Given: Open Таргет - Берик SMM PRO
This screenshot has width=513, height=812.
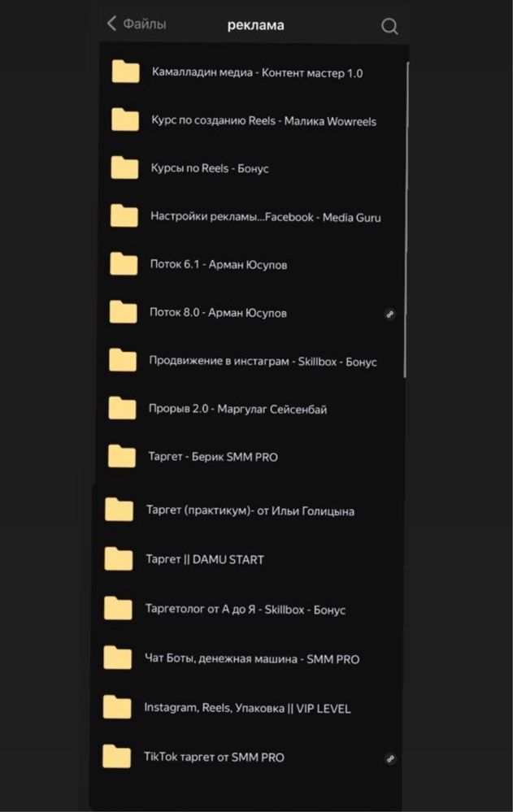Looking at the screenshot, I should tap(212, 457).
